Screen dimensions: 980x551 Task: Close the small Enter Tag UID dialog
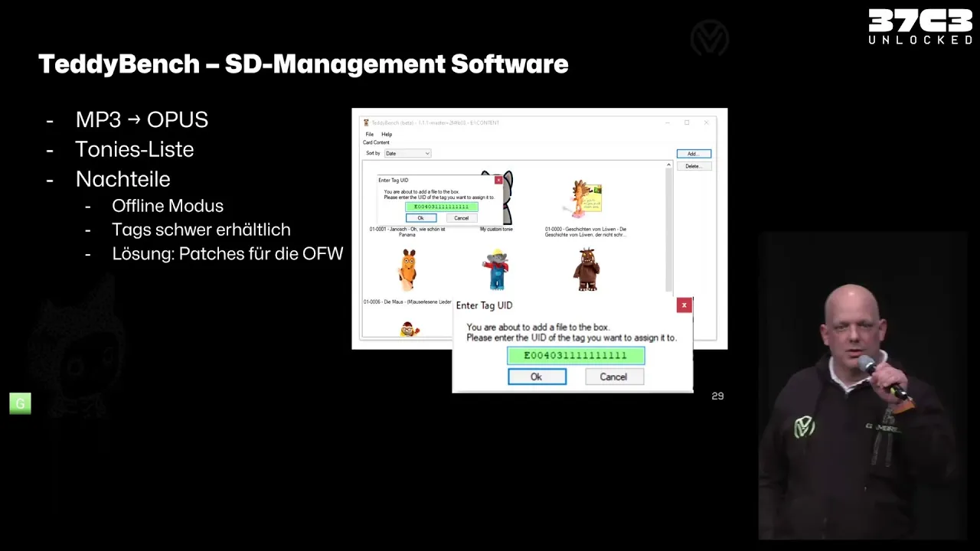pos(498,181)
